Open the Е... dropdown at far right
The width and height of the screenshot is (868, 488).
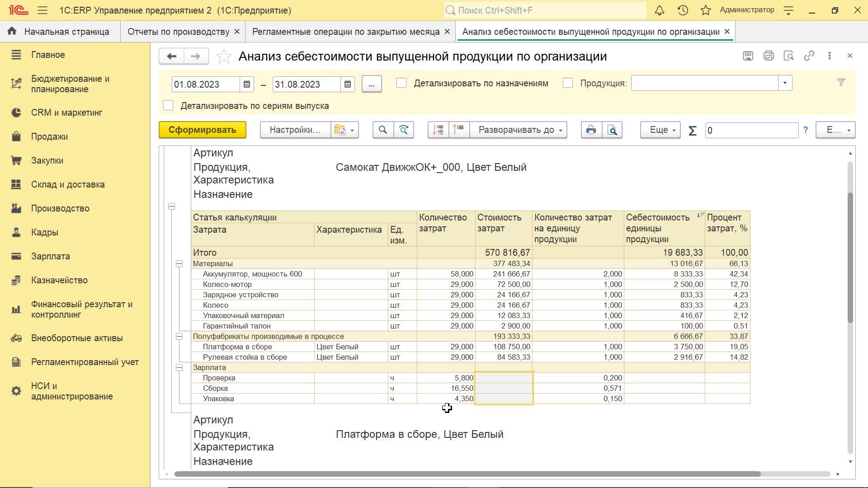(835, 130)
